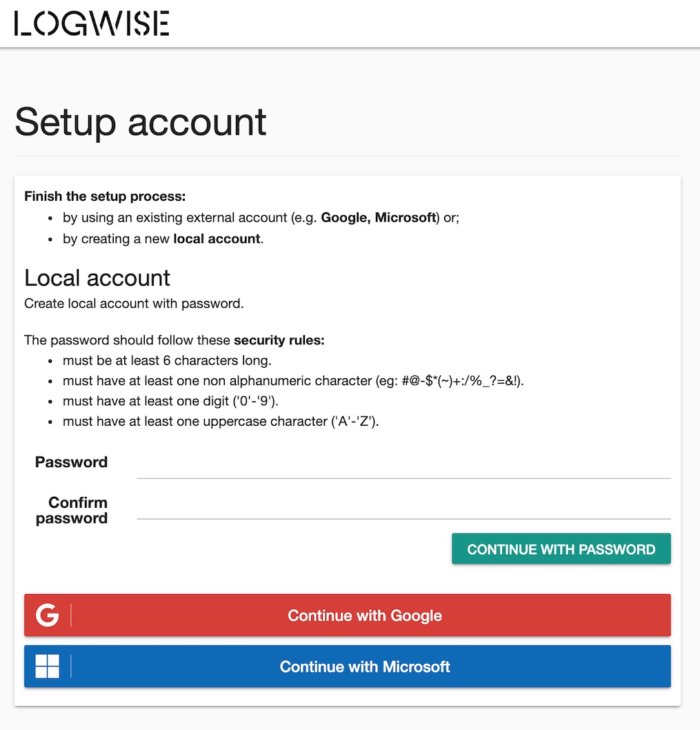This screenshot has width=700, height=730.
Task: Click the Confirm password field label
Action: (72, 511)
